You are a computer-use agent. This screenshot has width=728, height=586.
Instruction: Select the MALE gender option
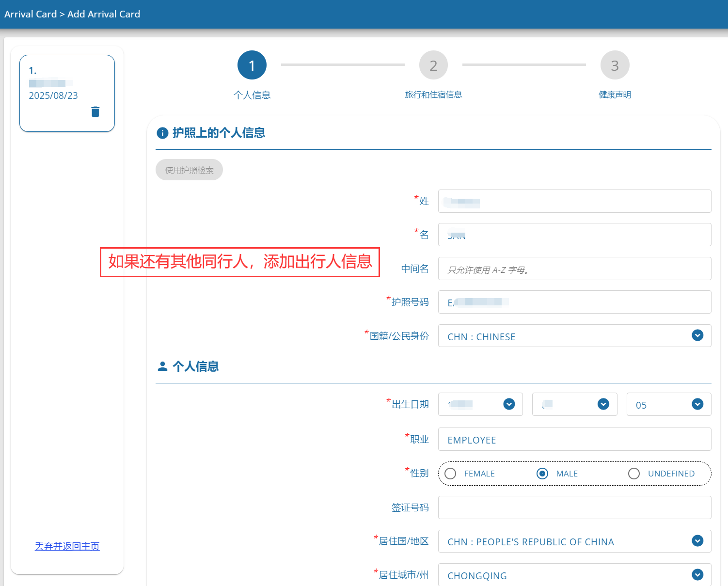pos(542,474)
